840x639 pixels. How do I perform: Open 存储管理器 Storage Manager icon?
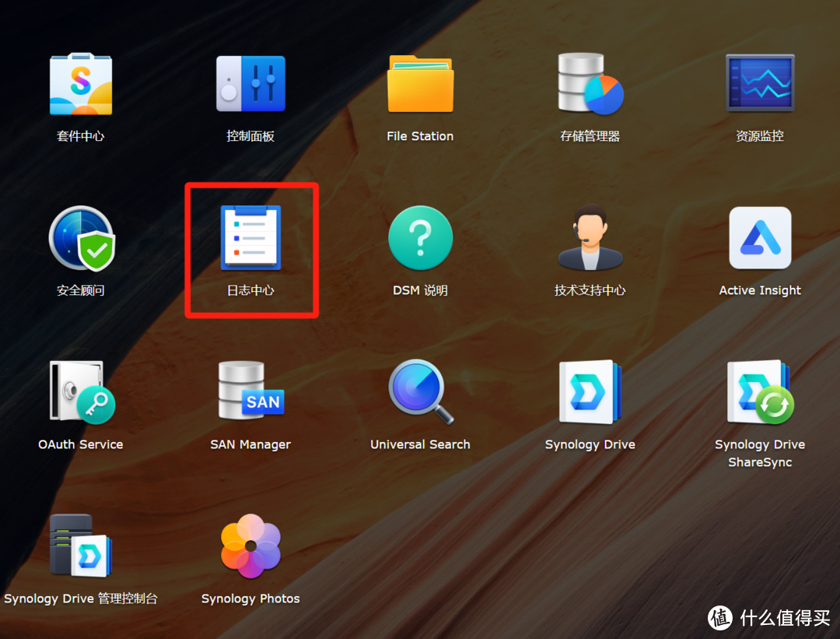[x=590, y=83]
